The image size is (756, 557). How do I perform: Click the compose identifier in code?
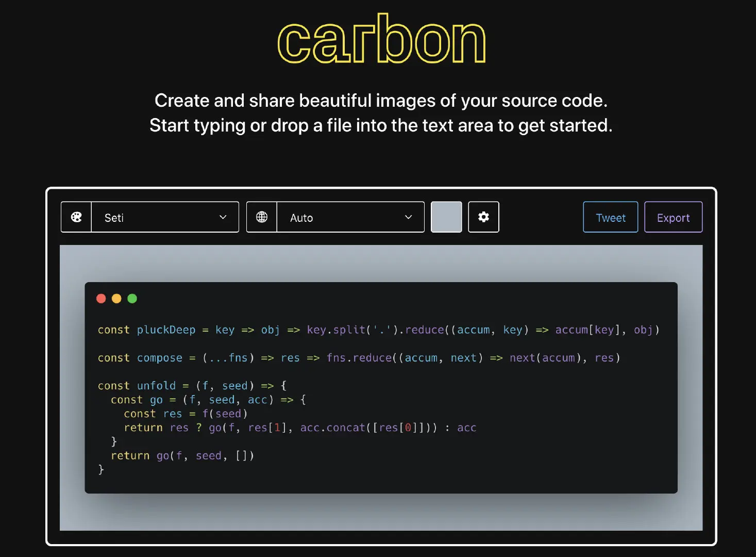point(160,358)
